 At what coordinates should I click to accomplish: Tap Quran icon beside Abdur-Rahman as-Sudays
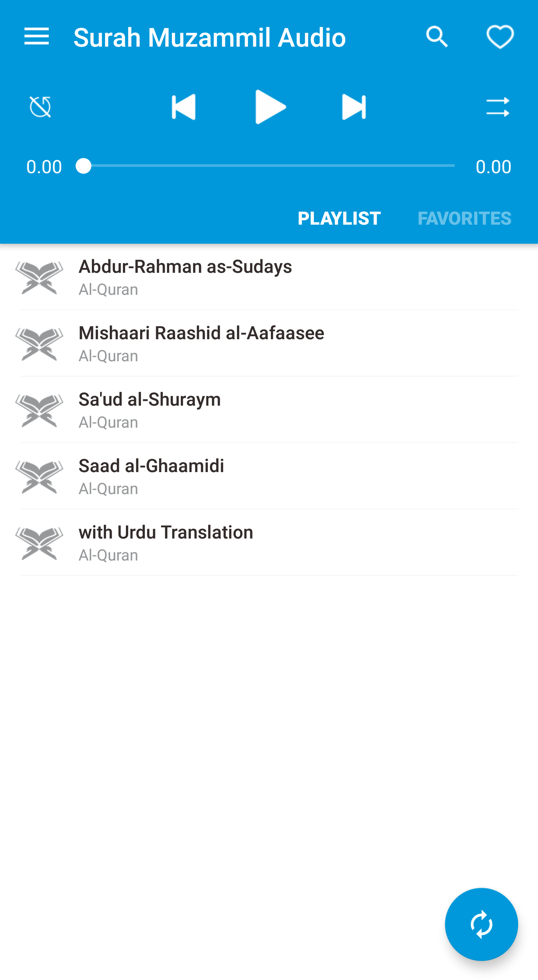pos(39,277)
